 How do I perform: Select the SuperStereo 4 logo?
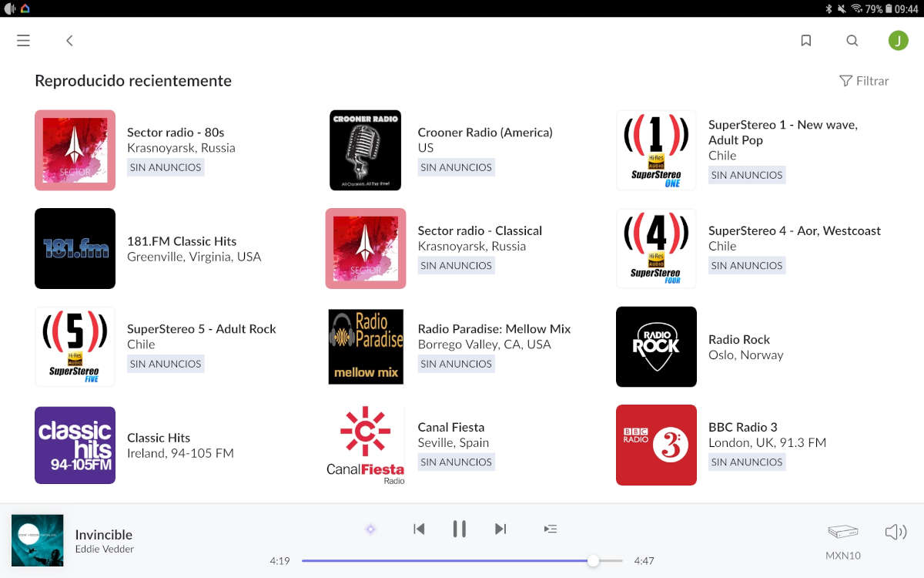pyautogui.click(x=656, y=248)
